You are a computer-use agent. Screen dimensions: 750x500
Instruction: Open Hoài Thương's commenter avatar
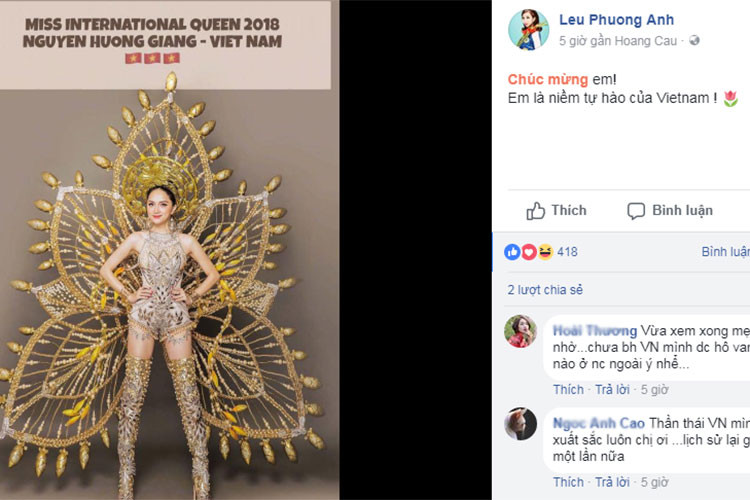(x=520, y=331)
